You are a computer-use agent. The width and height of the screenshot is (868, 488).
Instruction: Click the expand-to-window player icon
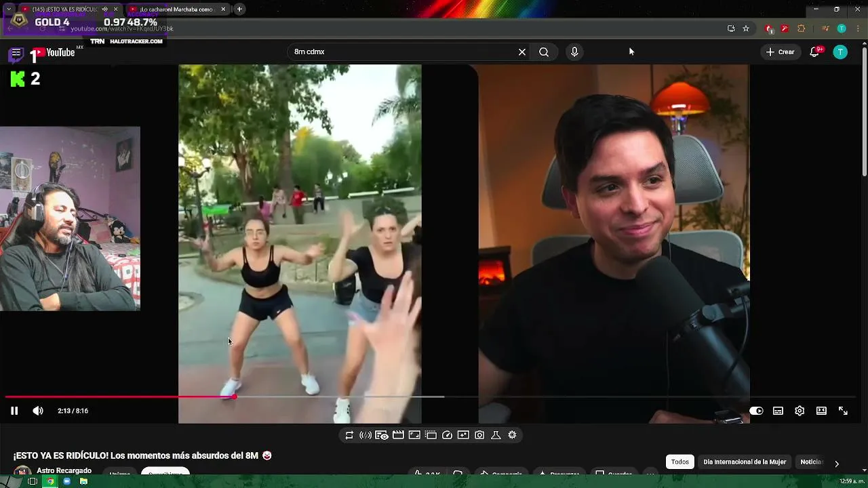414,435
